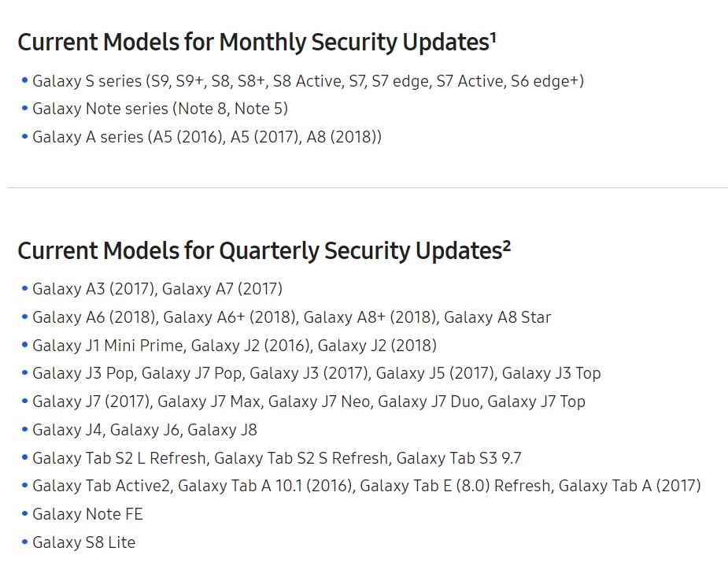728x570 pixels.
Task: Click footnote 2 superscript after Quarterly Updates
Action: coord(507,246)
